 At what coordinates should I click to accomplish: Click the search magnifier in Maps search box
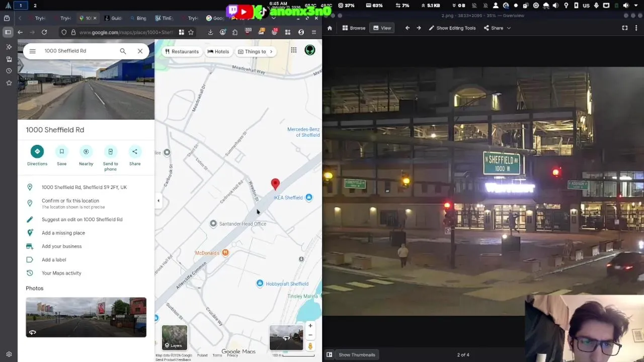coord(123,51)
